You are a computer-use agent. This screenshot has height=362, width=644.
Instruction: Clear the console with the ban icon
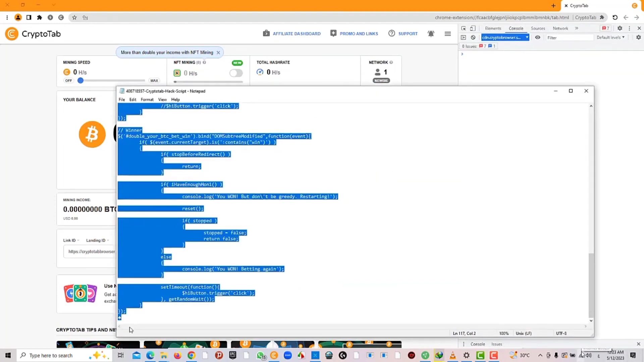(473, 38)
